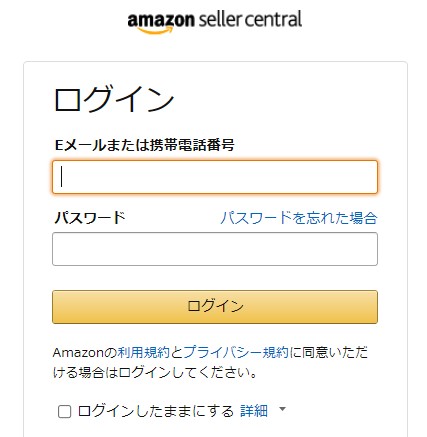Click the amazon wordmark in the header logo
Screen dimensions: 427x437
pyautogui.click(x=161, y=20)
